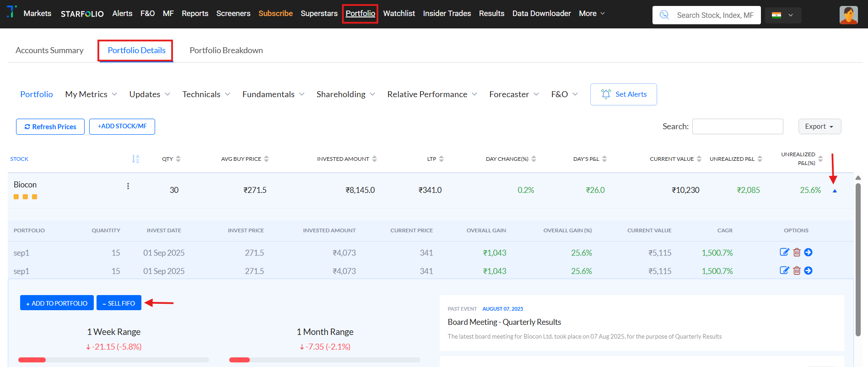Click the user profile avatar
This screenshot has height=367, width=868.
848,15
